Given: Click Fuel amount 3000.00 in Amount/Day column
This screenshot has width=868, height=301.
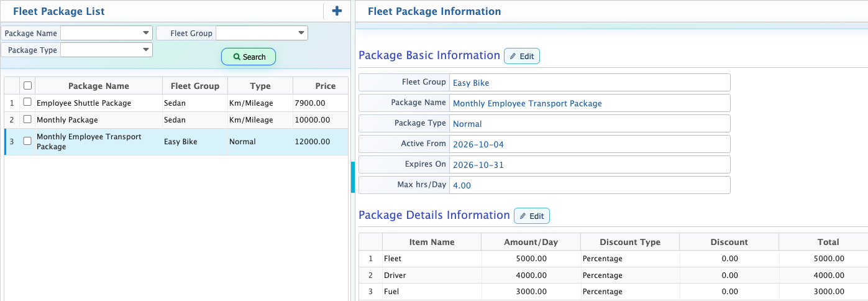Looking at the screenshot, I should (x=531, y=292).
